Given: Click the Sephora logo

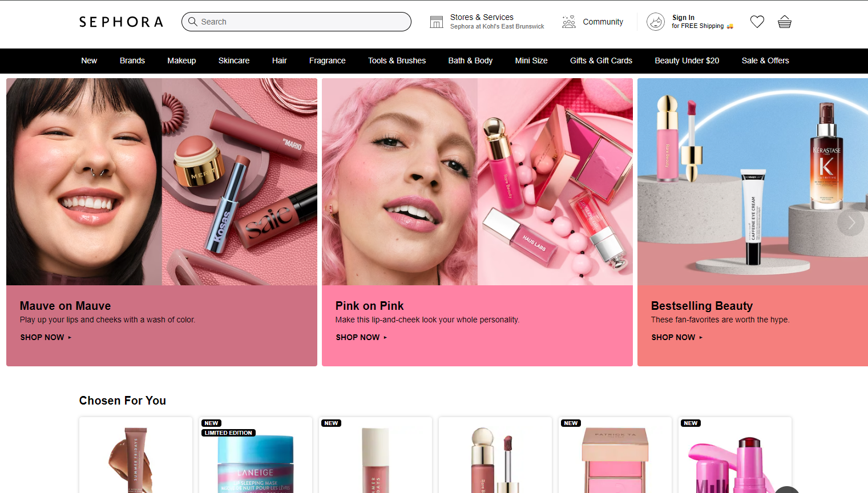Looking at the screenshot, I should tap(121, 22).
